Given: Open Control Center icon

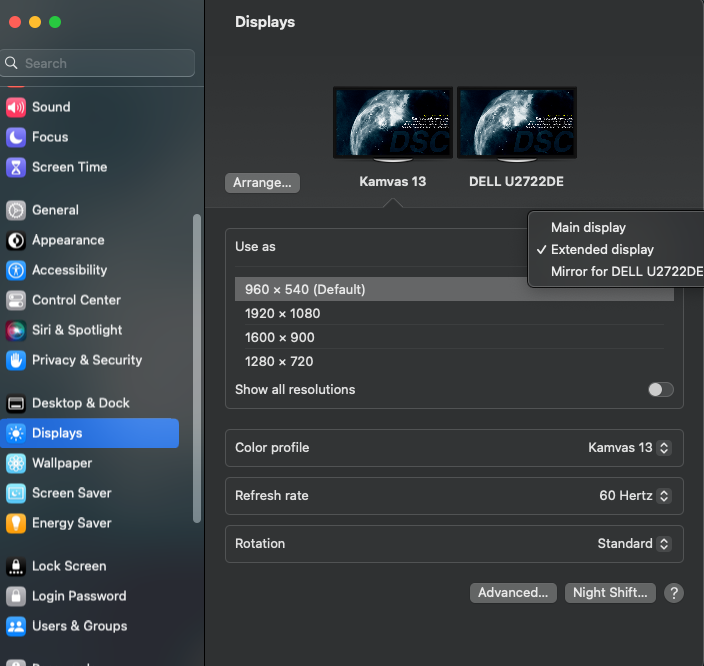Looking at the screenshot, I should pyautogui.click(x=16, y=300).
